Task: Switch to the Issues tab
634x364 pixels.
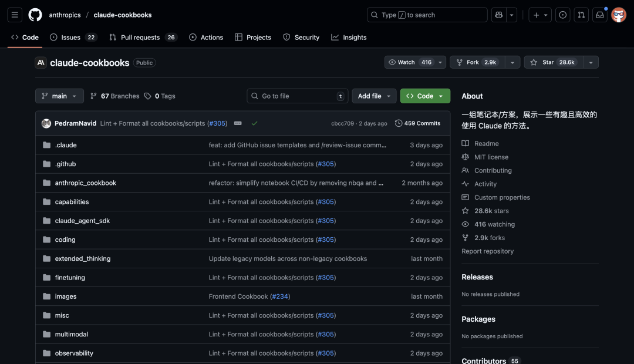Action: coord(73,37)
